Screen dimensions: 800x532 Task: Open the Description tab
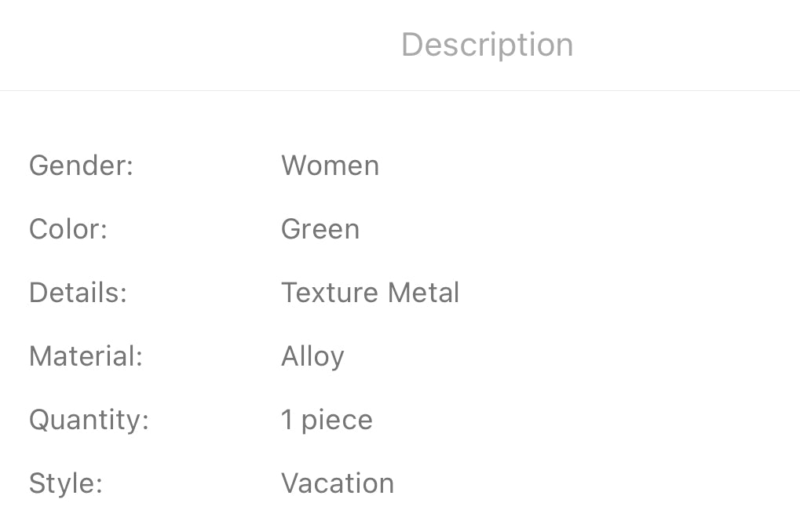487,45
